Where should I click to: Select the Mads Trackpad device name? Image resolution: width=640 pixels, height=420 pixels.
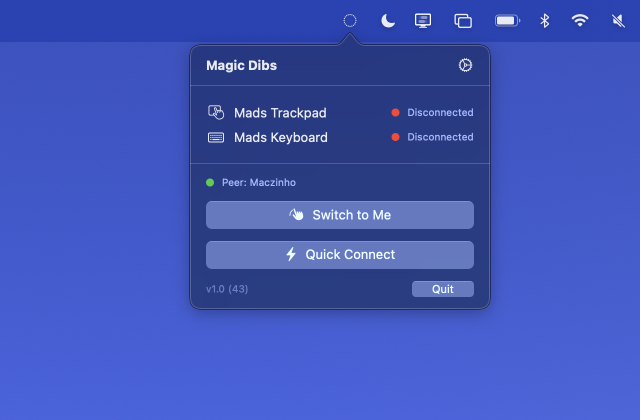tap(280, 113)
